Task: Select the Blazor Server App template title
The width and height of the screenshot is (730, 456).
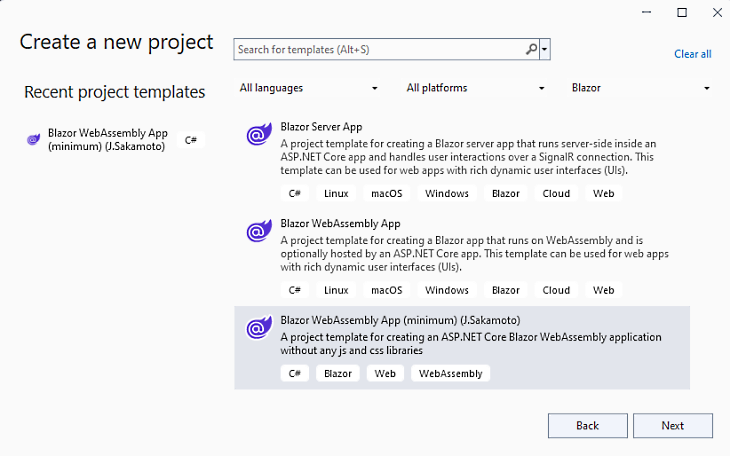Action: click(x=321, y=127)
